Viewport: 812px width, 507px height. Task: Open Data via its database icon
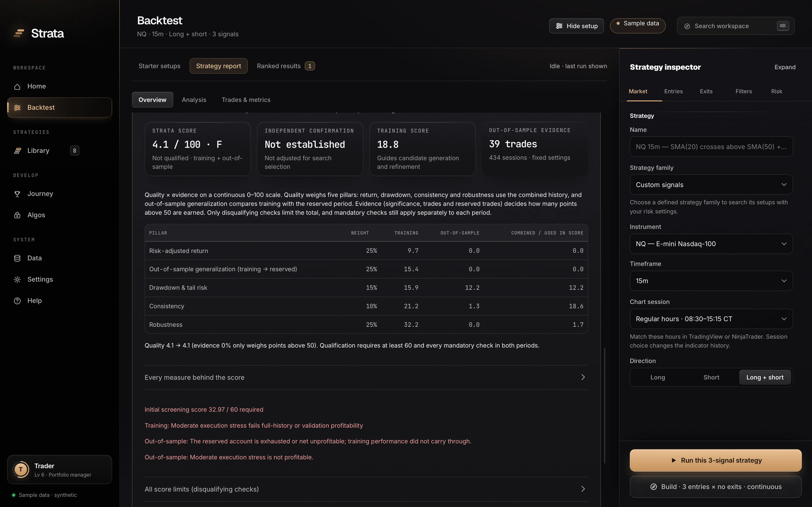[17, 258]
